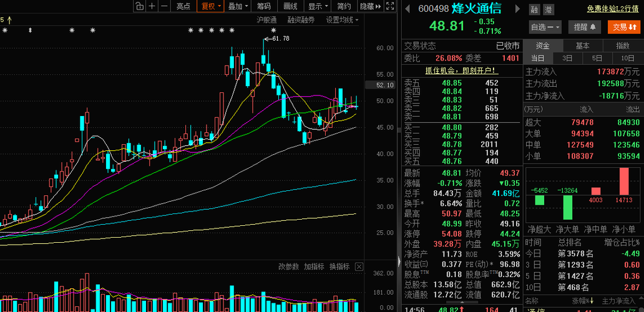This screenshot has width=644, height=312.
Task: Open the orange 交易 trade button
Action: (x=623, y=27)
